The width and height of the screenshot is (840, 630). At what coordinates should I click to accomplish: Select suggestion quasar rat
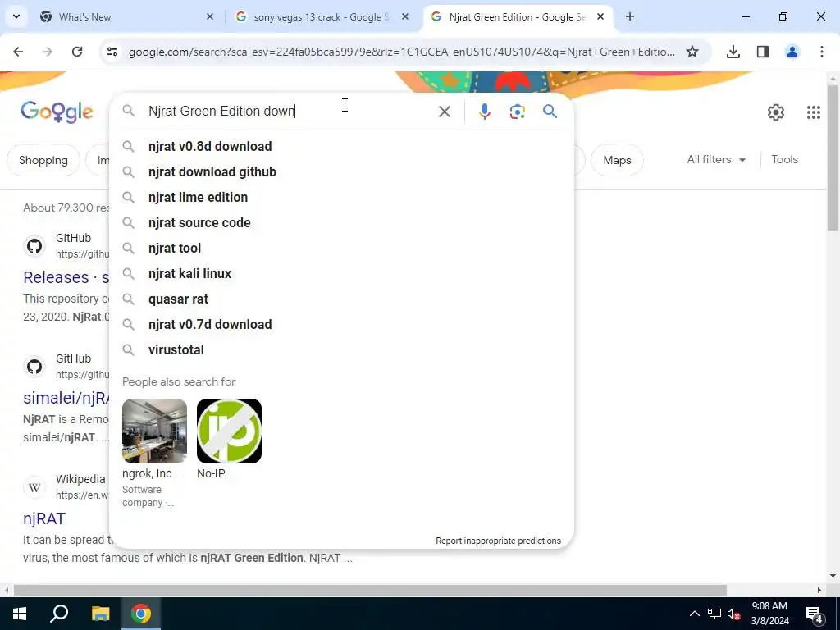pos(342,299)
